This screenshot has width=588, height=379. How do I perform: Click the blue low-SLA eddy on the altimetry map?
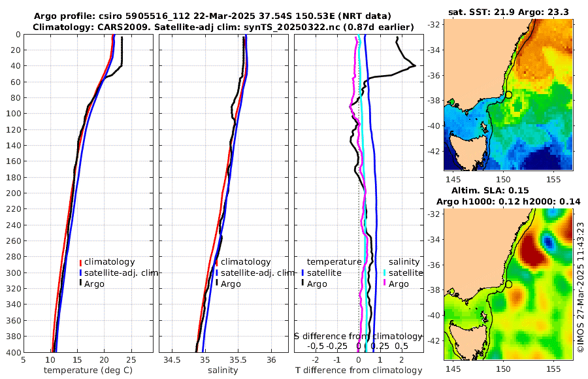548,242
